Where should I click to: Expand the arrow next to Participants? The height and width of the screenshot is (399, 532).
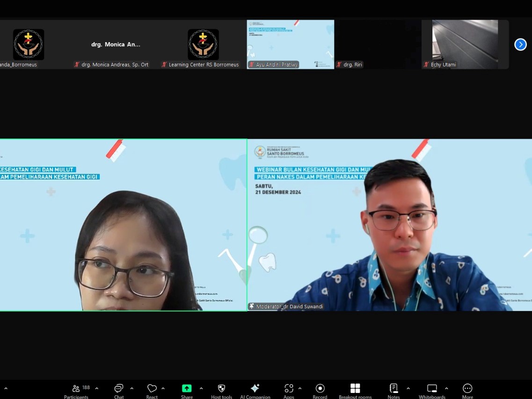click(97, 388)
